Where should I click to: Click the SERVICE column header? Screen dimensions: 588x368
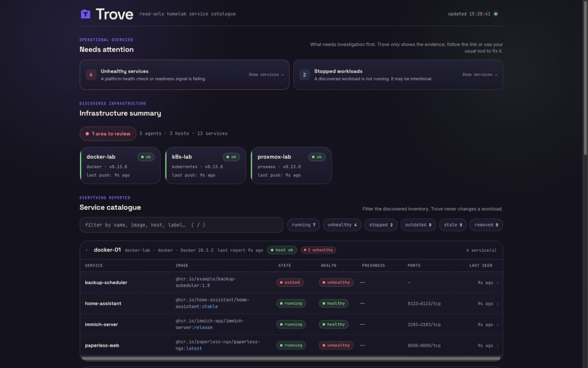(x=94, y=266)
